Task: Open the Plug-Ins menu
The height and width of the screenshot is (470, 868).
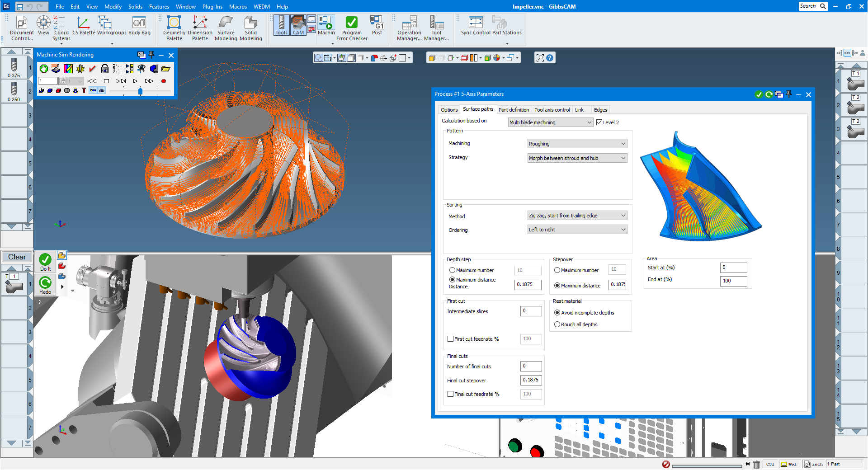Action: tap(212, 7)
